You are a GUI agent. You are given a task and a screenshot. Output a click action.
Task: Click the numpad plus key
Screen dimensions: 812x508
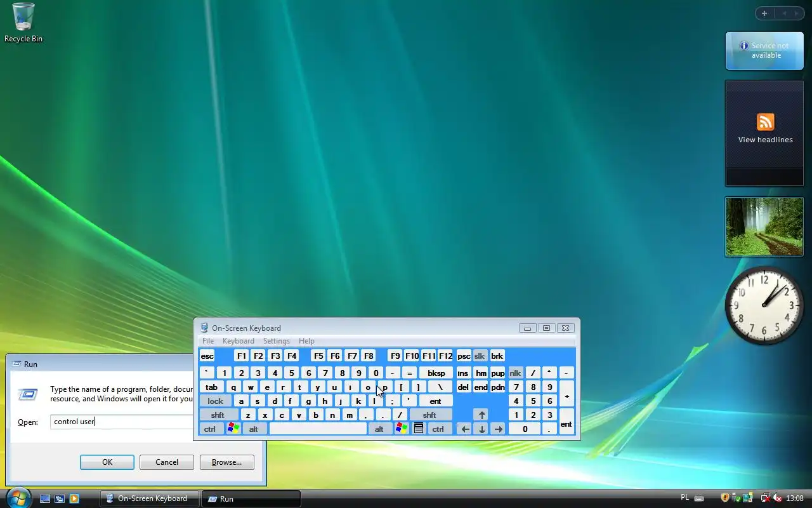coord(566,394)
